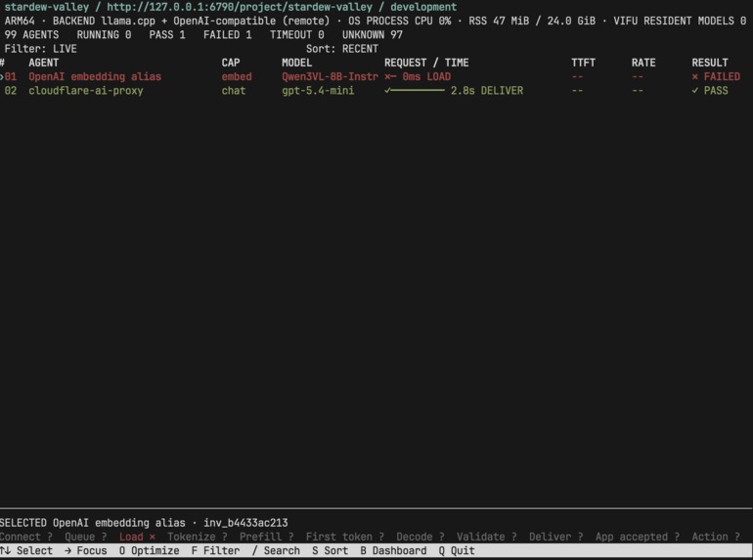This screenshot has height=560, width=753.
Task: Click the FAILED 1 counter
Action: [228, 35]
